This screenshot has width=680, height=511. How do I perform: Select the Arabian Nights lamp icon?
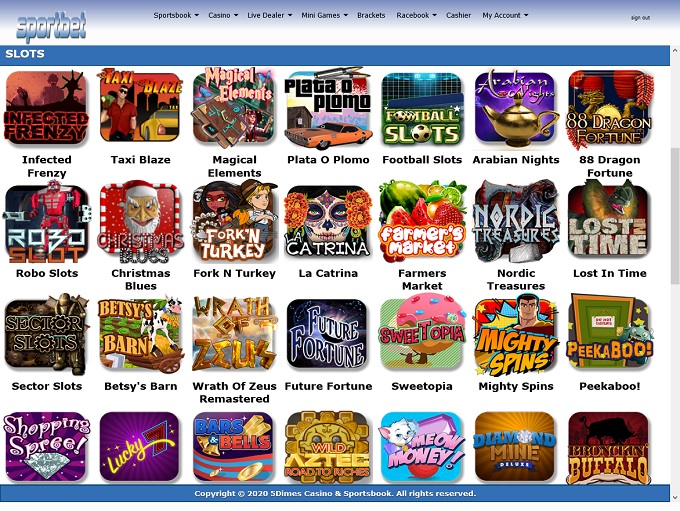[x=516, y=108]
